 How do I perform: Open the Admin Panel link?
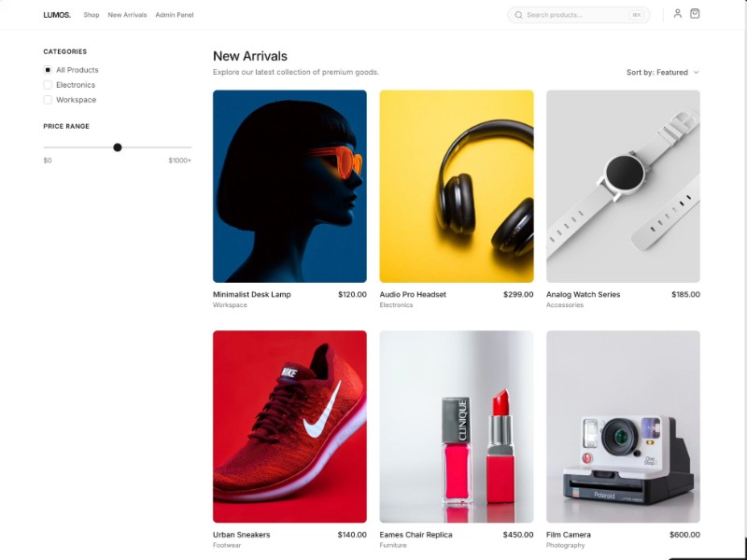(175, 15)
